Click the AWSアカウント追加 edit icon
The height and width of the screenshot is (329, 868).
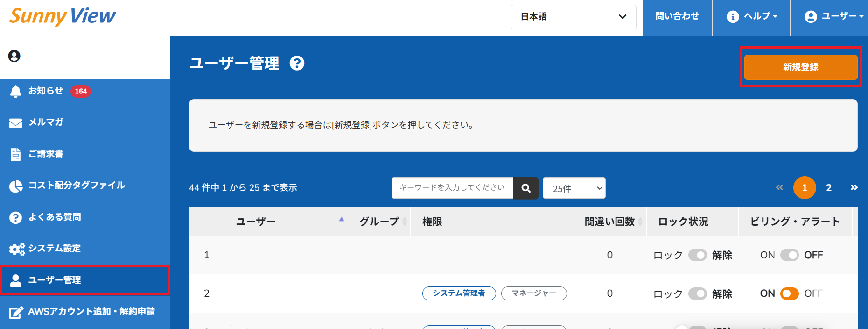click(16, 312)
